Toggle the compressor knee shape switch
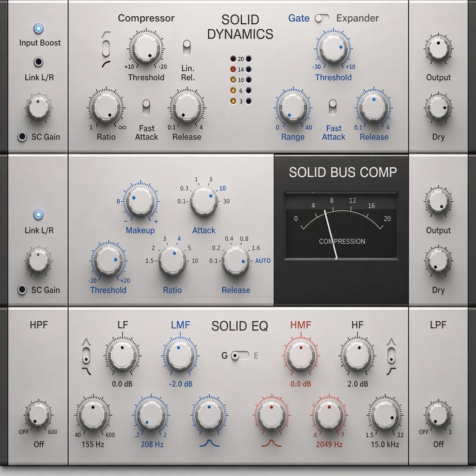Viewport: 476px width, 476px height. (x=106, y=48)
